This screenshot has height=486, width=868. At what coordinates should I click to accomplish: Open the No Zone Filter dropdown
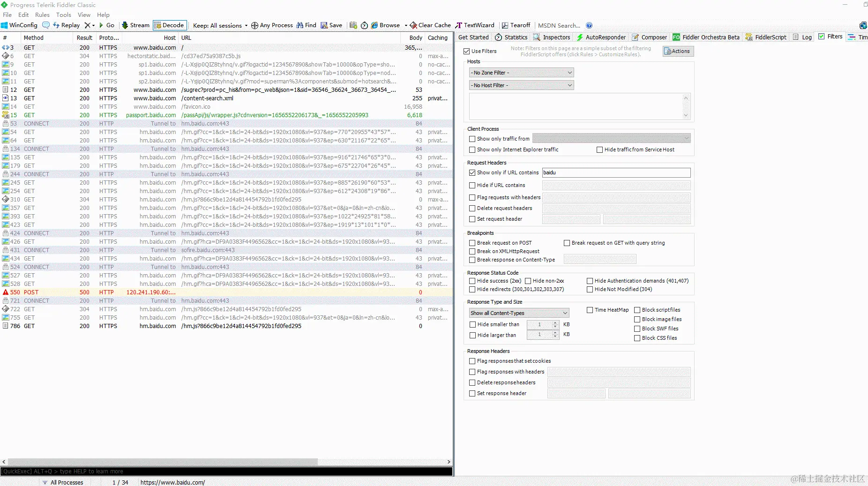(521, 73)
